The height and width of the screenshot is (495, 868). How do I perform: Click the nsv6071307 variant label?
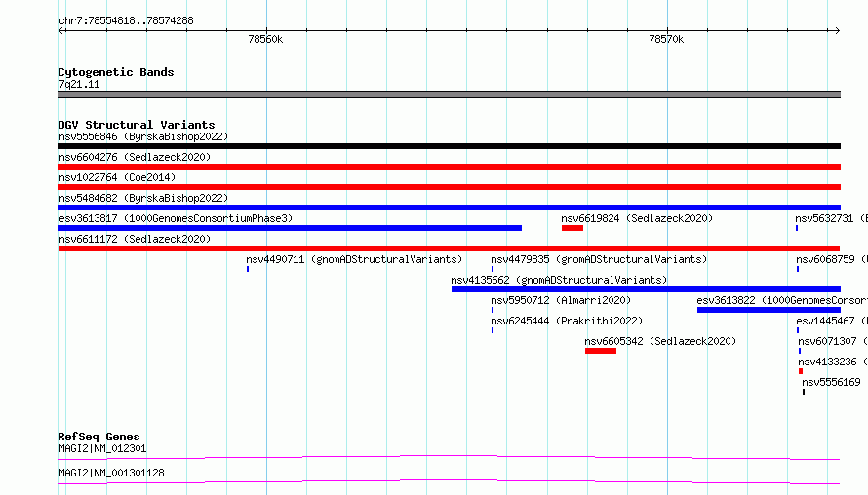[833, 341]
